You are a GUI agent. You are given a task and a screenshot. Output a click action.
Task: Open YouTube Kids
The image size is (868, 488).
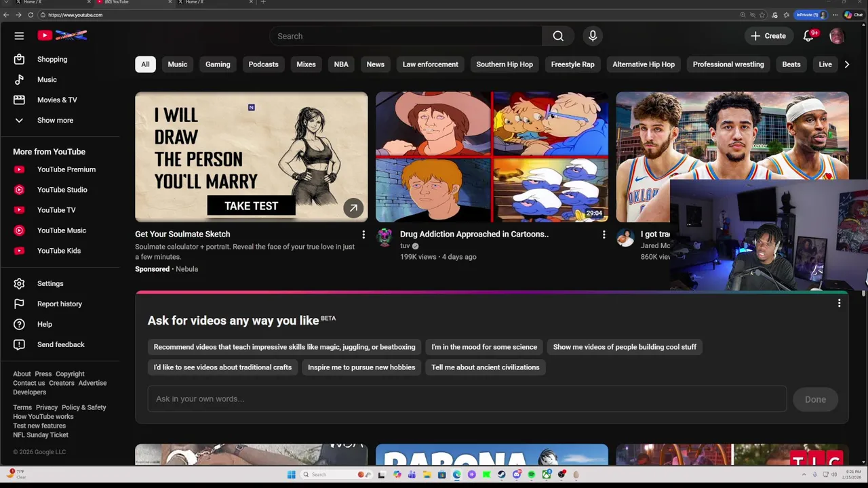point(58,251)
